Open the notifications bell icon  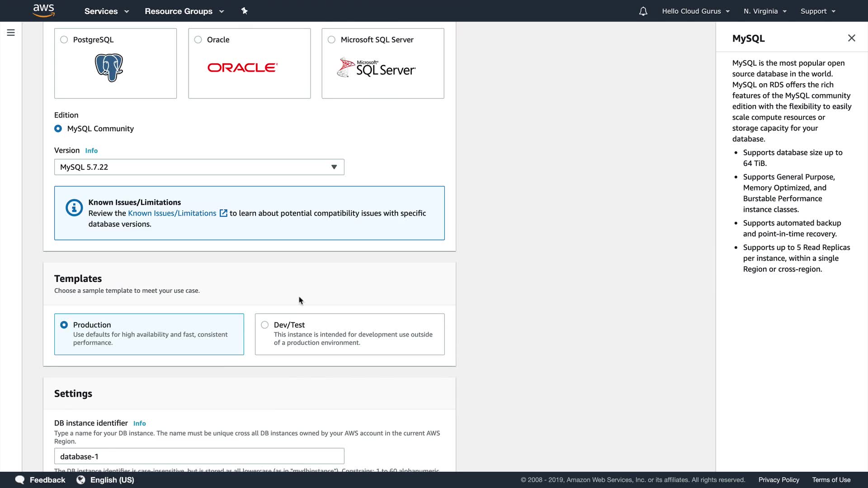[x=643, y=11]
